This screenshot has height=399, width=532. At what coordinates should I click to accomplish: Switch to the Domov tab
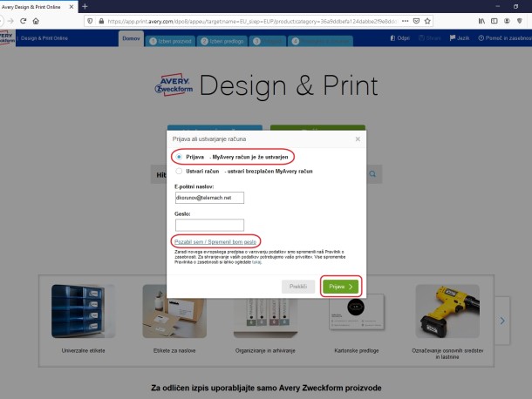[131, 38]
